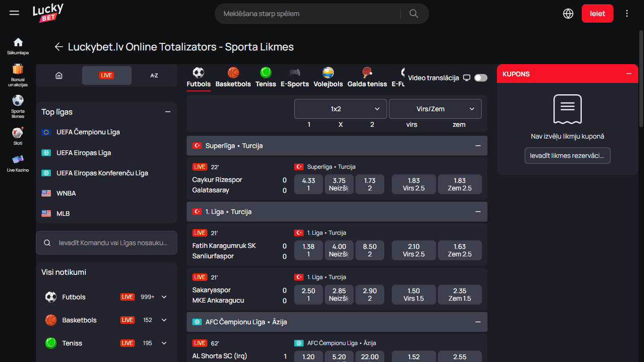This screenshot has height=362, width=644.
Task: Expand Futbols in Visi notikumi list
Action: [x=164, y=297]
